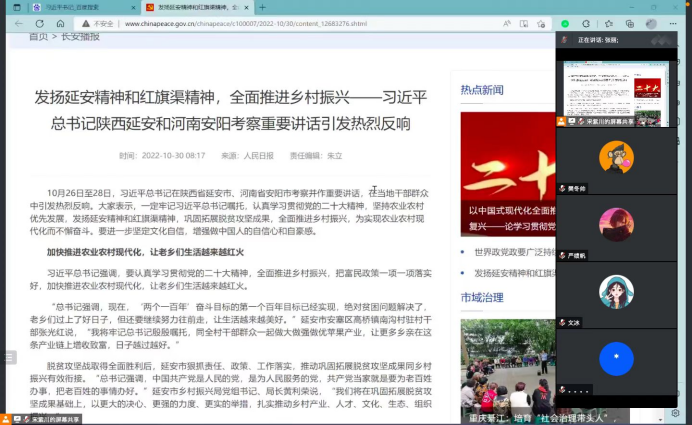This screenshot has height=425, width=692.
Task: Click participant 文冰's avatar tile
Action: point(616,290)
